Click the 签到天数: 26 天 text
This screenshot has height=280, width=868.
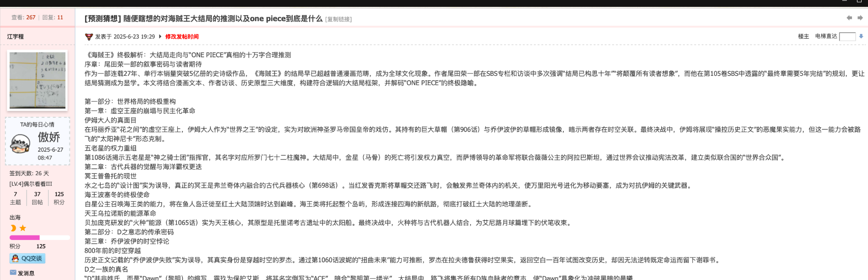(x=29, y=173)
